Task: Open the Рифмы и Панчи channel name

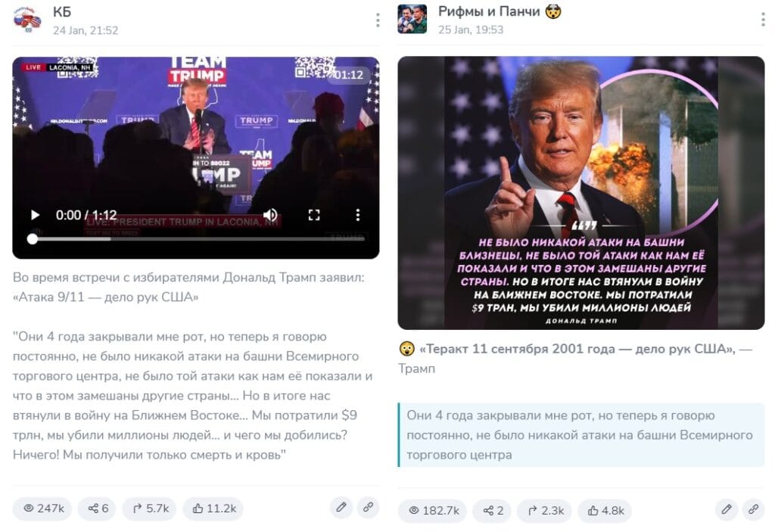Action: 489,11
